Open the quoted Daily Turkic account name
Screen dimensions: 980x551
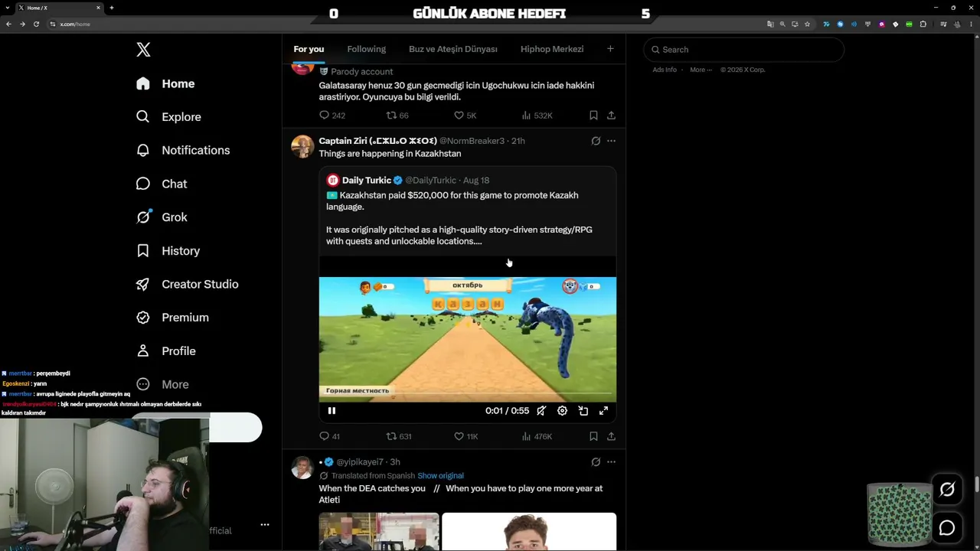point(367,181)
